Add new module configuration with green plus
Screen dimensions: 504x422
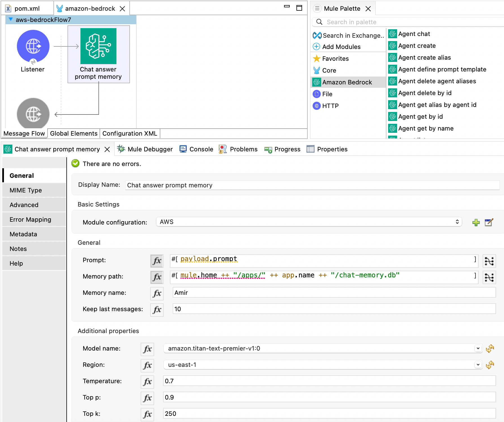tap(476, 222)
